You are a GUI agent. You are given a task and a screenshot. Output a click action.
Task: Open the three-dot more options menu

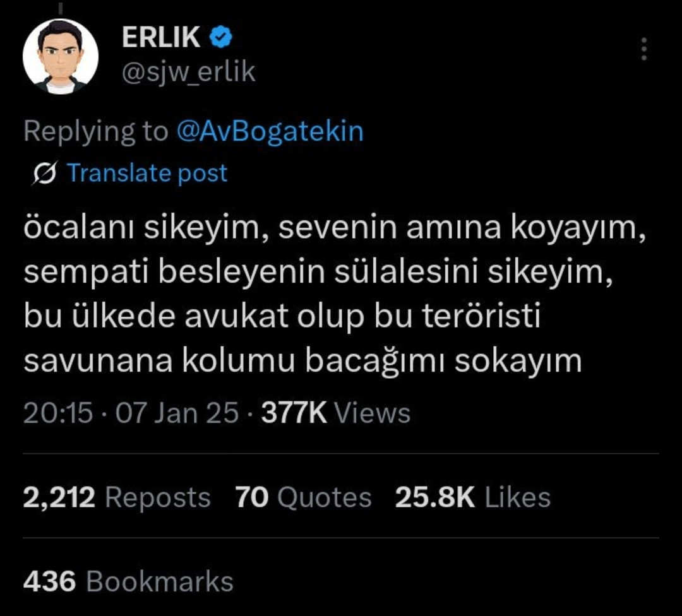[643, 49]
